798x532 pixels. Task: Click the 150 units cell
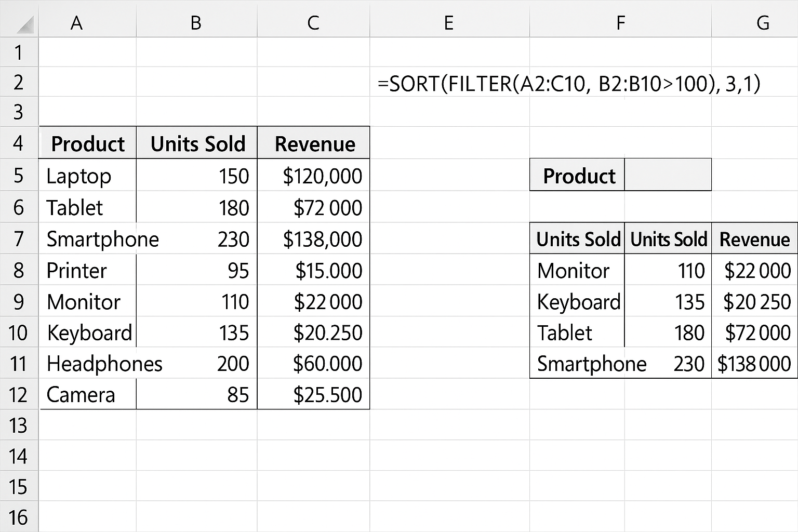(196, 175)
